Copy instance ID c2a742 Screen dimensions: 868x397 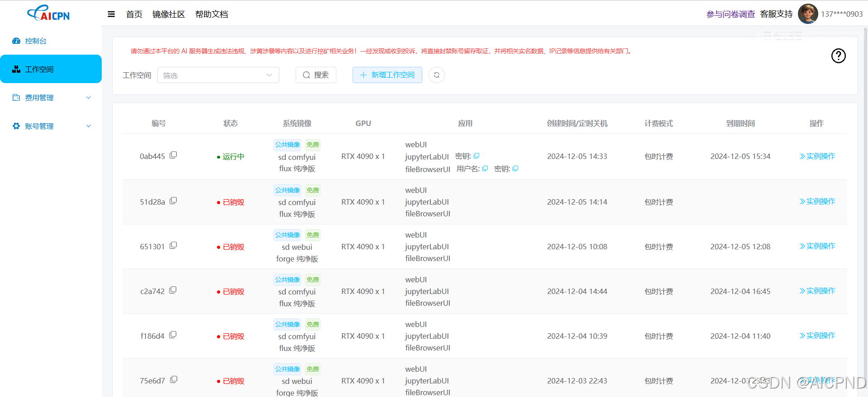(x=173, y=290)
